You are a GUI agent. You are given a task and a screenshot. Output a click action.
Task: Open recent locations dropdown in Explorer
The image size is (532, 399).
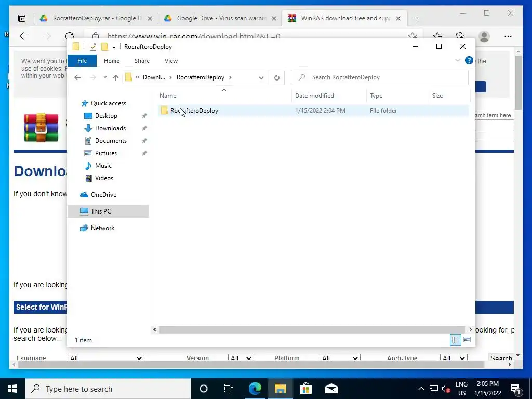[105, 78]
